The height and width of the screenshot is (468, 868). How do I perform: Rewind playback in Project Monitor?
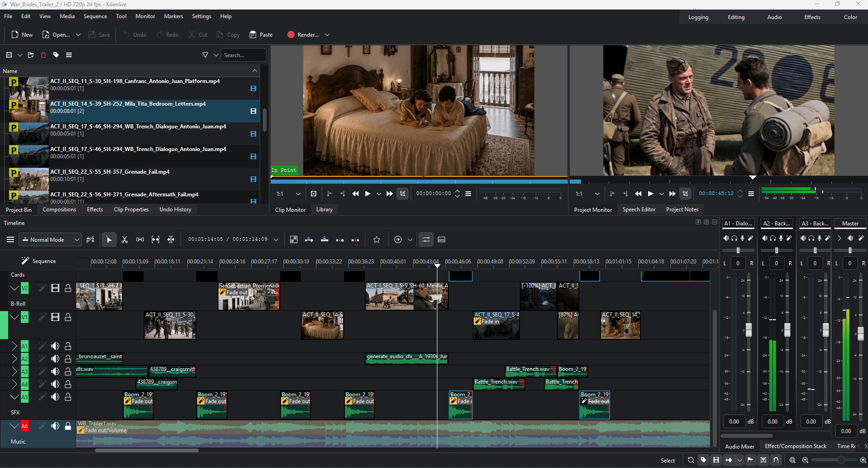coord(638,194)
